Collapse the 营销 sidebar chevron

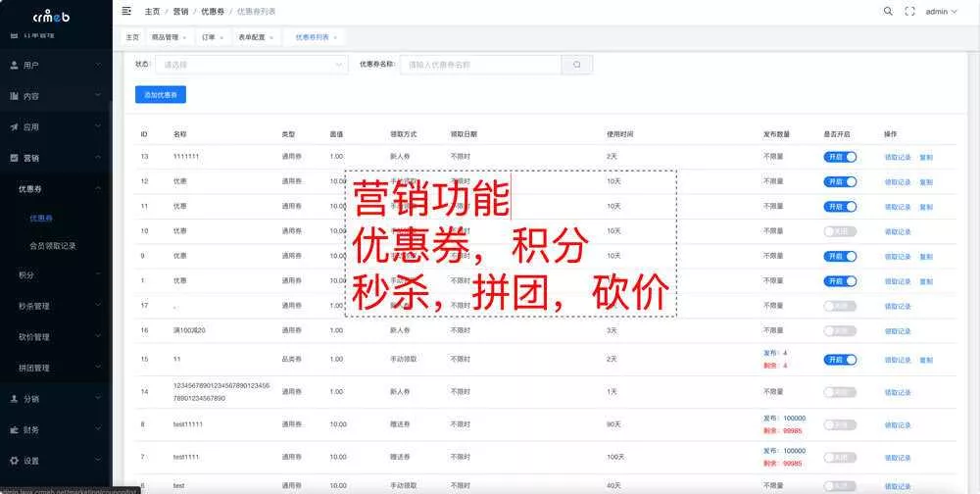point(98,158)
